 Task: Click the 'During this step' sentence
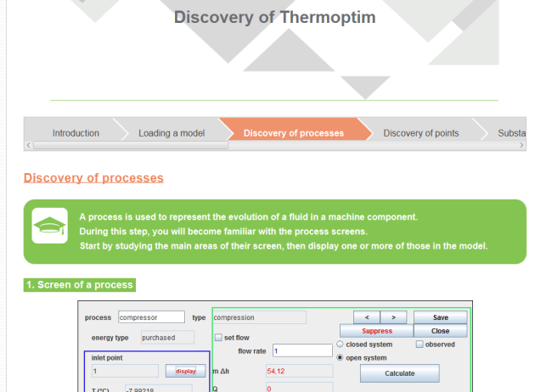223,232
